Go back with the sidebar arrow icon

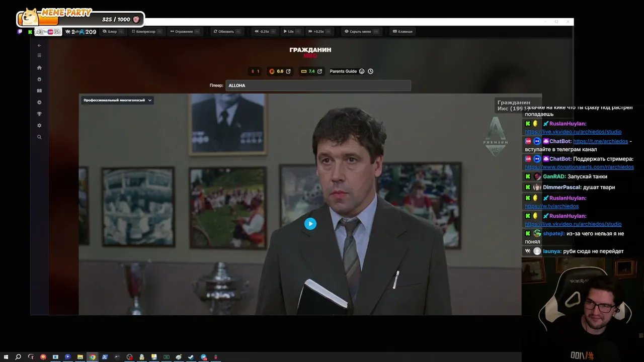point(39,45)
